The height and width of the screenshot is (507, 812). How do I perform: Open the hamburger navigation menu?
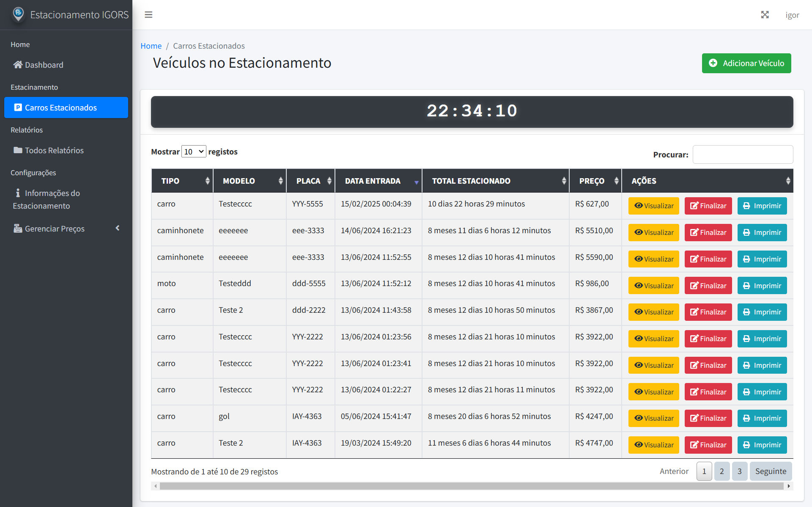pos(148,14)
